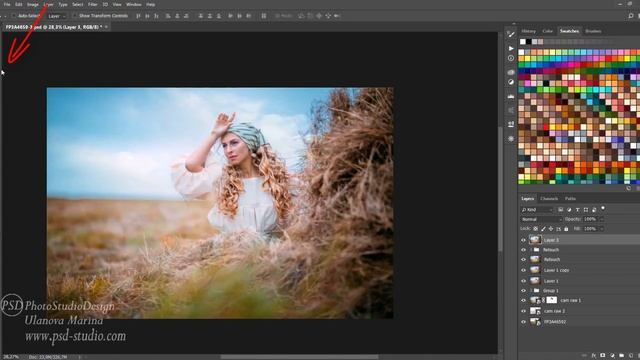
Task: Toggle the layer filtering switch
Action: pyautogui.click(x=603, y=209)
